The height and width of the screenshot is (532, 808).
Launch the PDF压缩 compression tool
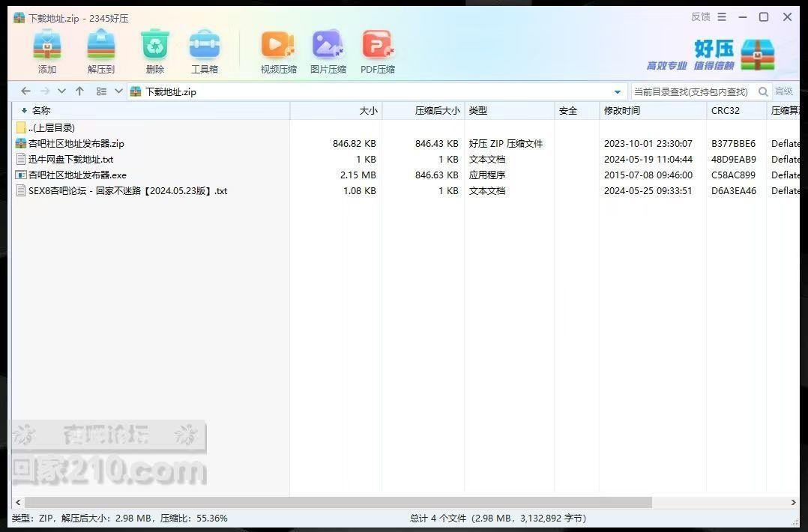click(378, 52)
